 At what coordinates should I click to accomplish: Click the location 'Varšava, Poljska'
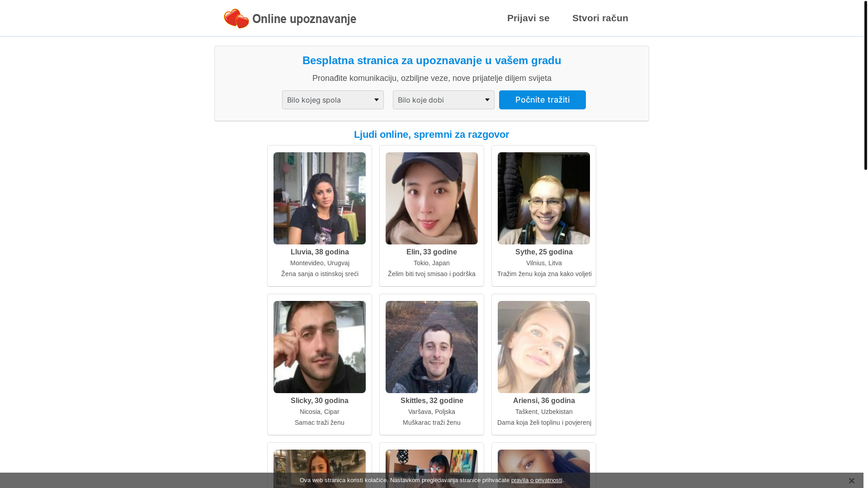click(x=432, y=412)
